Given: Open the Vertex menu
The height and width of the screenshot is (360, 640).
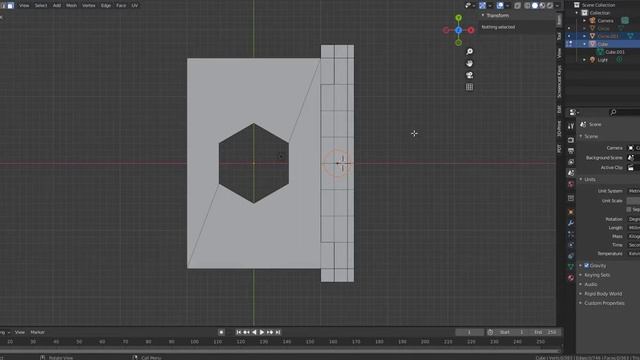Looking at the screenshot, I should click(x=89, y=5).
